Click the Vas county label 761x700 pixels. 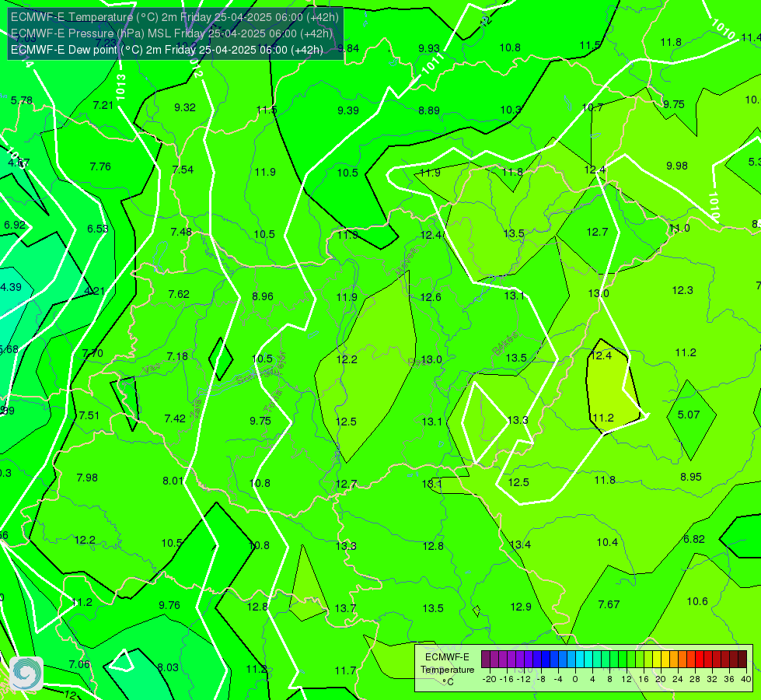coord(152,369)
